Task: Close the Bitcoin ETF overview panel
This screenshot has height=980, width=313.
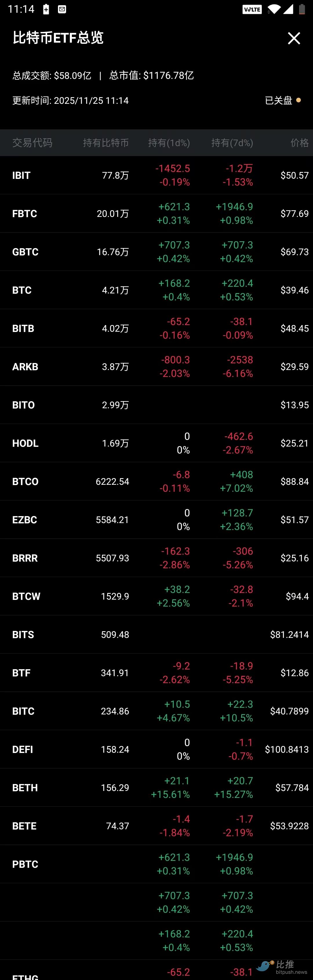Action: click(x=294, y=38)
